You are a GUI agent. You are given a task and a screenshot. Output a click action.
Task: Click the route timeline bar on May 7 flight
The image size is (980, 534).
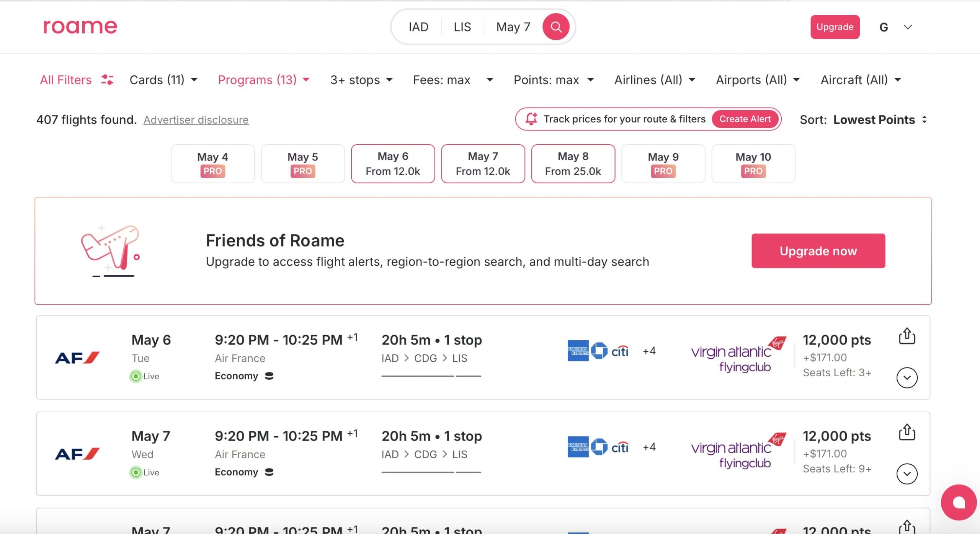(x=431, y=472)
